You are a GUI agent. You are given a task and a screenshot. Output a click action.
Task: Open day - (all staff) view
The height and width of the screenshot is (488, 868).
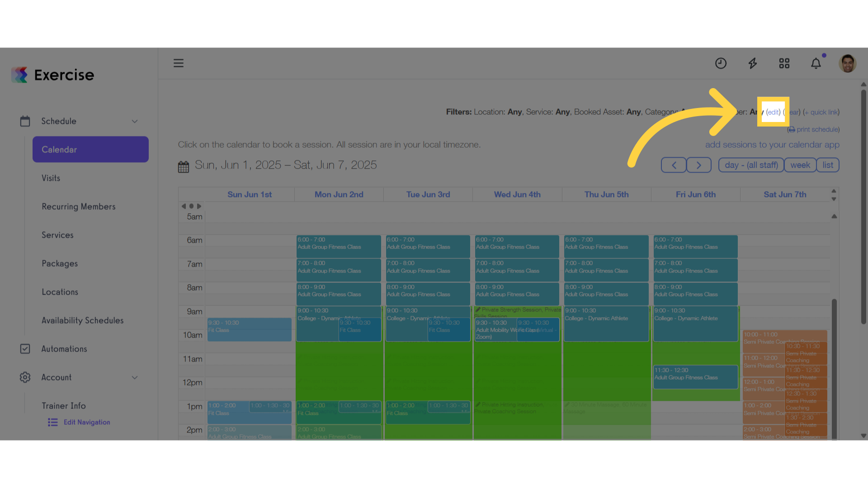pyautogui.click(x=751, y=165)
